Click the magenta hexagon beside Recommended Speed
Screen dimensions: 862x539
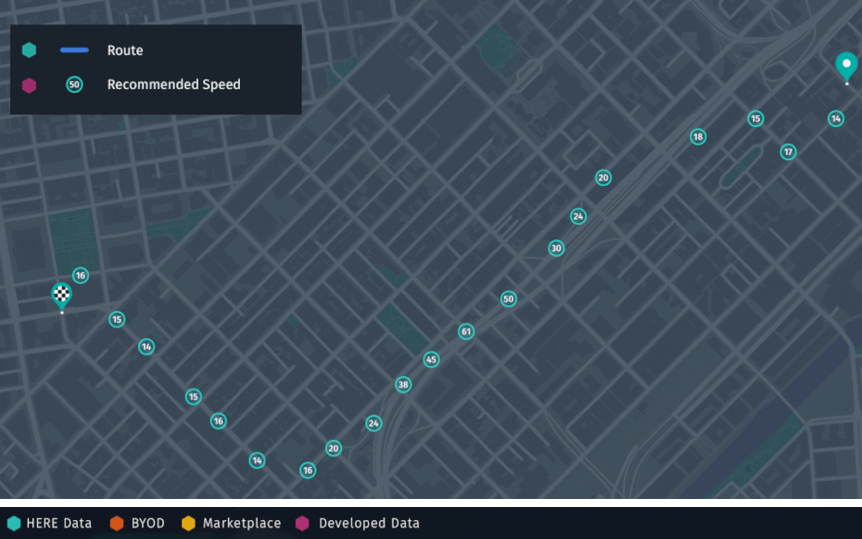pyautogui.click(x=29, y=85)
